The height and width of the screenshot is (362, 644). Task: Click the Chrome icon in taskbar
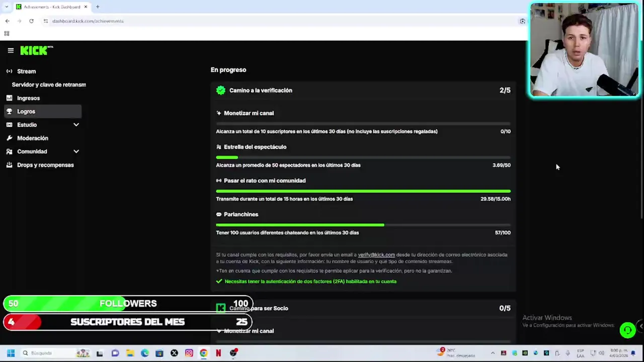(x=203, y=353)
